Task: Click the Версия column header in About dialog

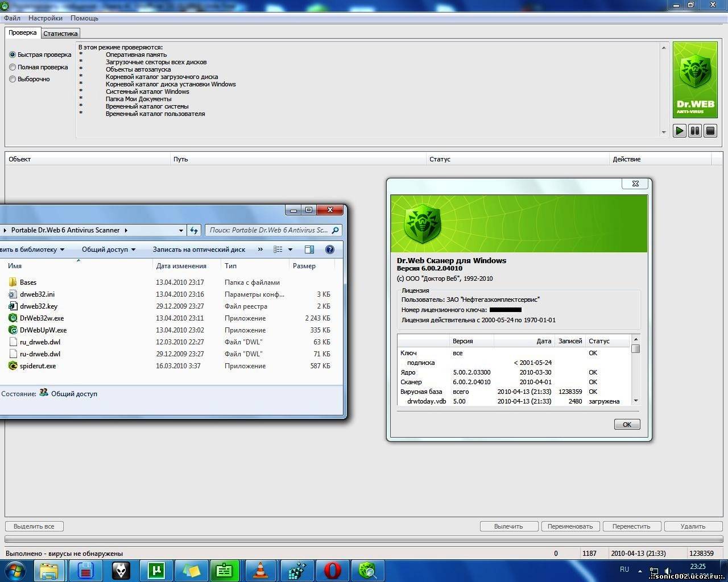Action: click(471, 341)
